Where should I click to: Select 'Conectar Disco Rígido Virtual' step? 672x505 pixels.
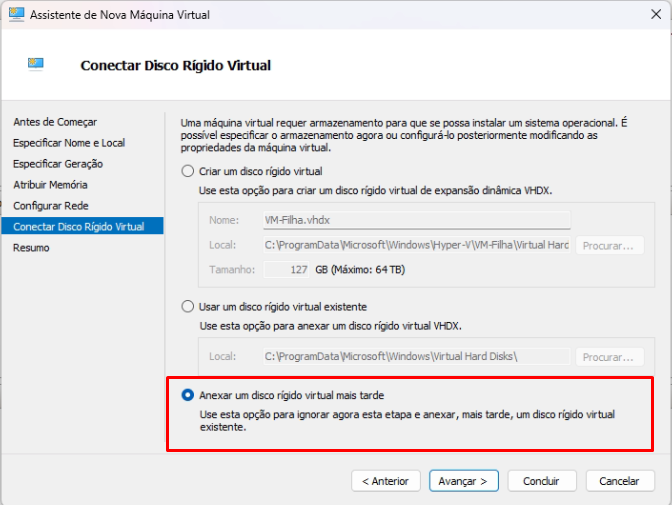coord(79,227)
